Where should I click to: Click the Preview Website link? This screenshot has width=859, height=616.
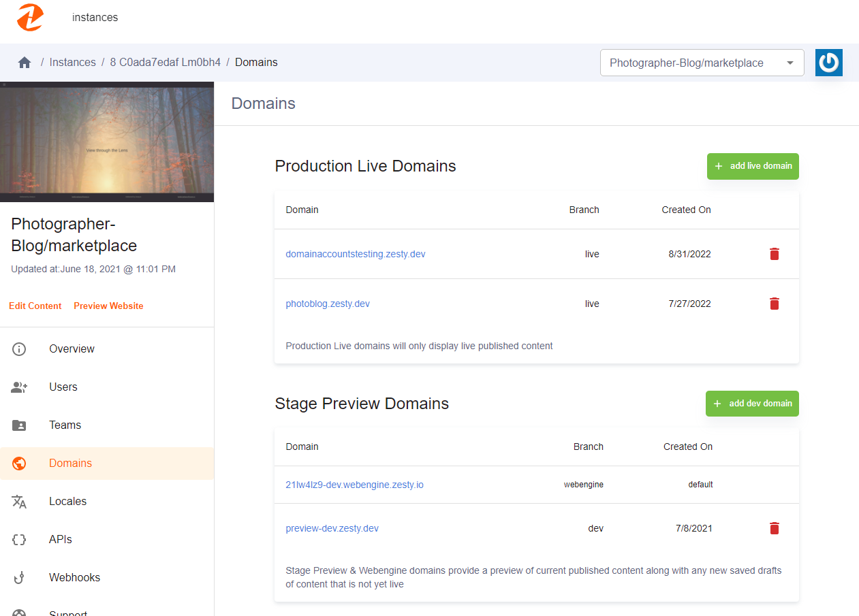point(108,306)
